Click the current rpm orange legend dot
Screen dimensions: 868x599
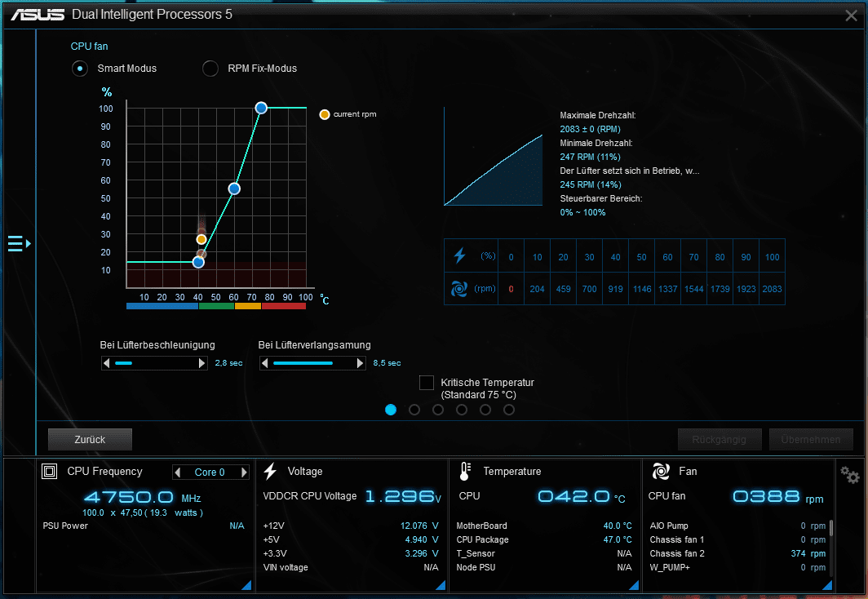[325, 114]
